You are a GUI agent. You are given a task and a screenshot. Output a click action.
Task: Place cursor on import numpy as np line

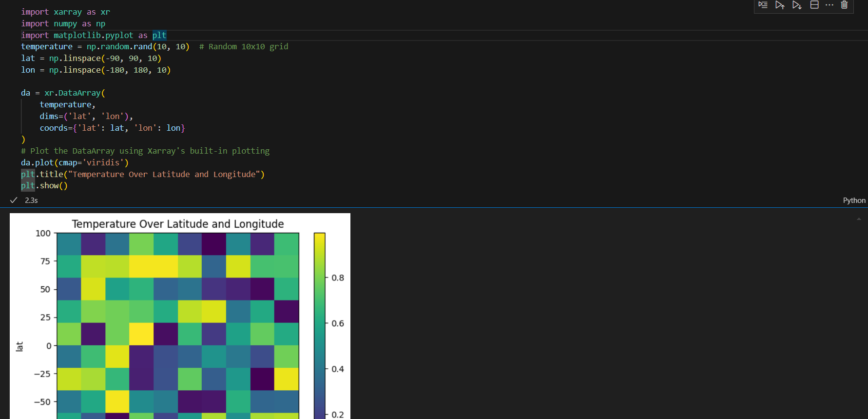click(63, 23)
